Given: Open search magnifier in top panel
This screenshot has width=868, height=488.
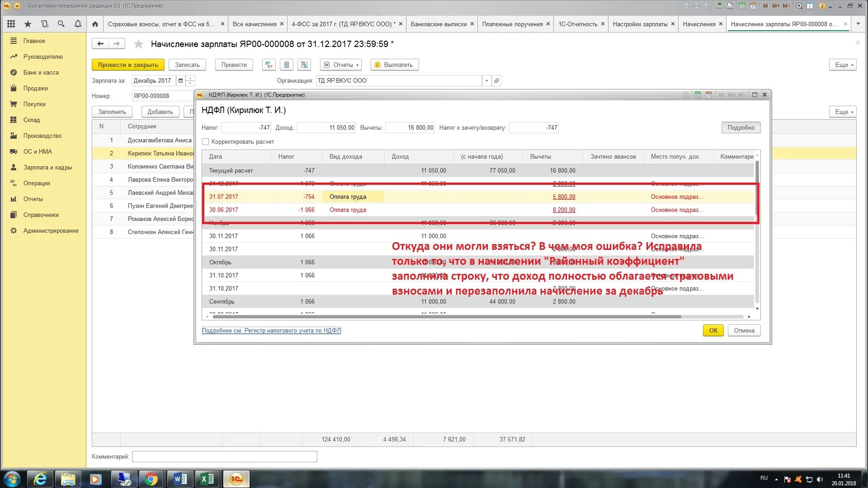Looking at the screenshot, I should [x=61, y=24].
